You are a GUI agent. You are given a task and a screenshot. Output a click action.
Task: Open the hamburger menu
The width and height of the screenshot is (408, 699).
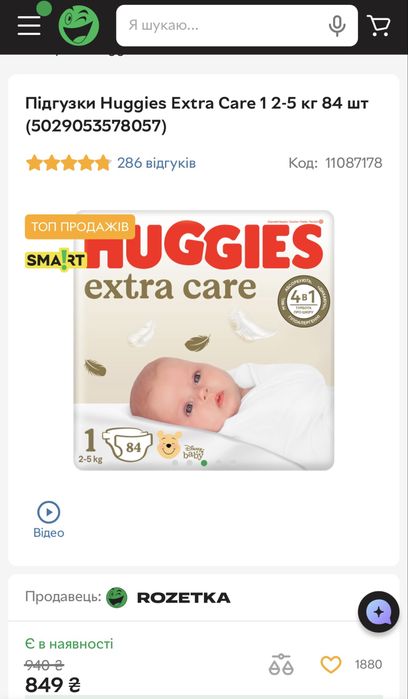[x=29, y=26]
